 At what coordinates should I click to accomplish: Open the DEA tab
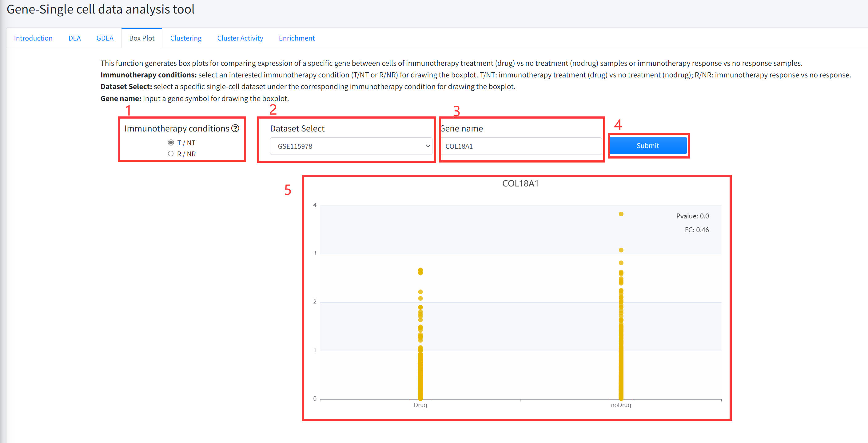pos(74,38)
